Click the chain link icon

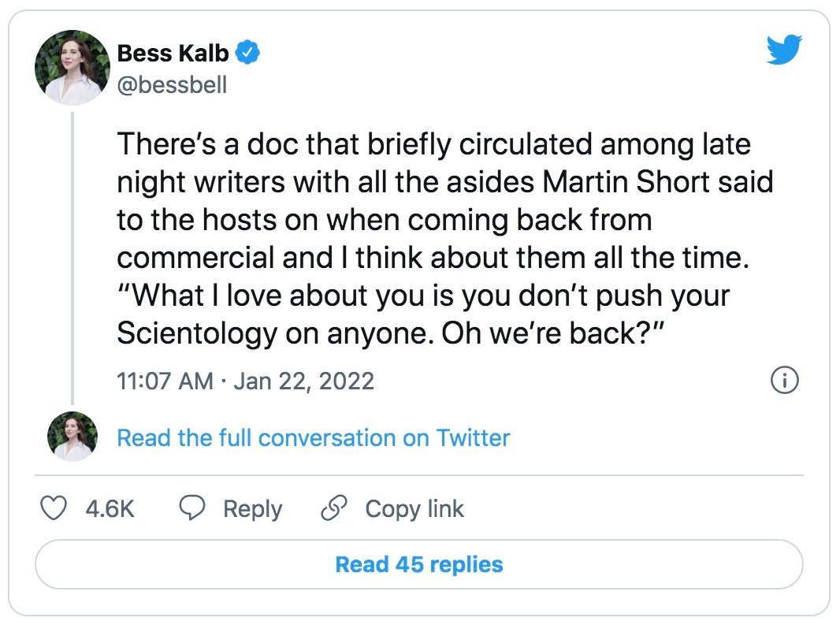pos(334,508)
